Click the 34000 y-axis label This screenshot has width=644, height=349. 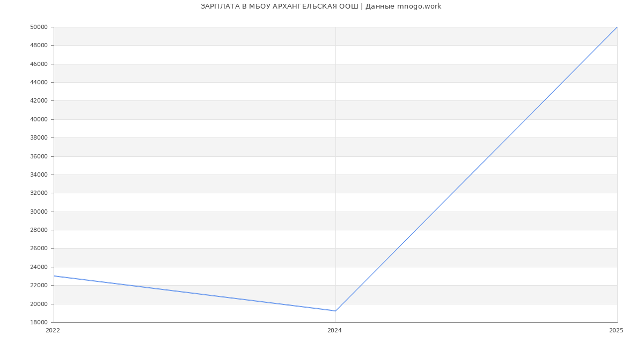[39, 174]
